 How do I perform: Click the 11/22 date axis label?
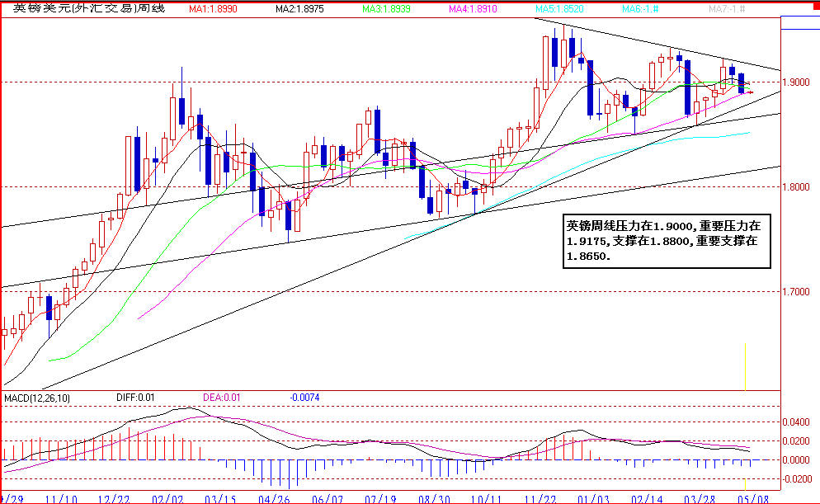tap(540, 499)
